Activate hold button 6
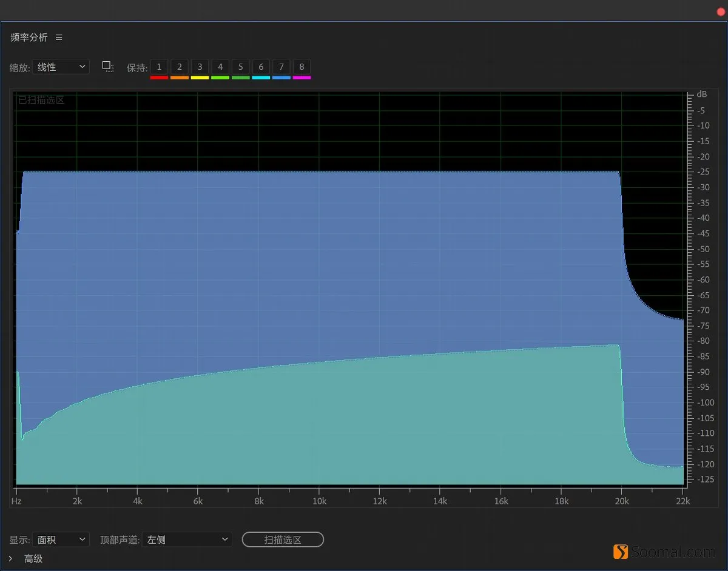The image size is (728, 571). (261, 67)
